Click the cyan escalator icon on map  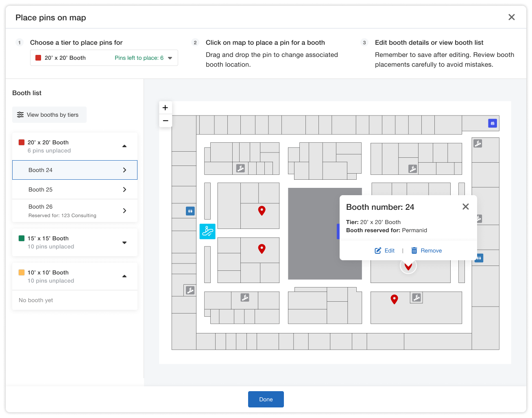click(x=207, y=231)
